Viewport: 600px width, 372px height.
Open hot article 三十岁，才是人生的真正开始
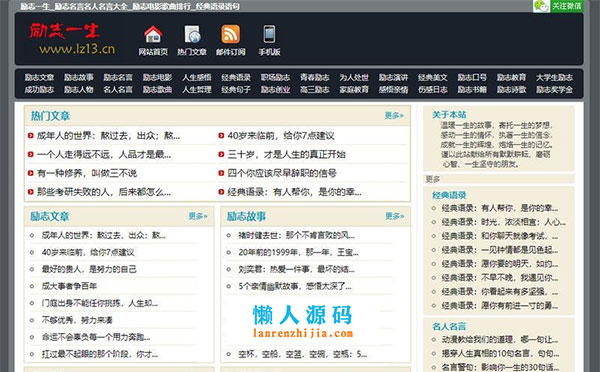click(x=286, y=154)
